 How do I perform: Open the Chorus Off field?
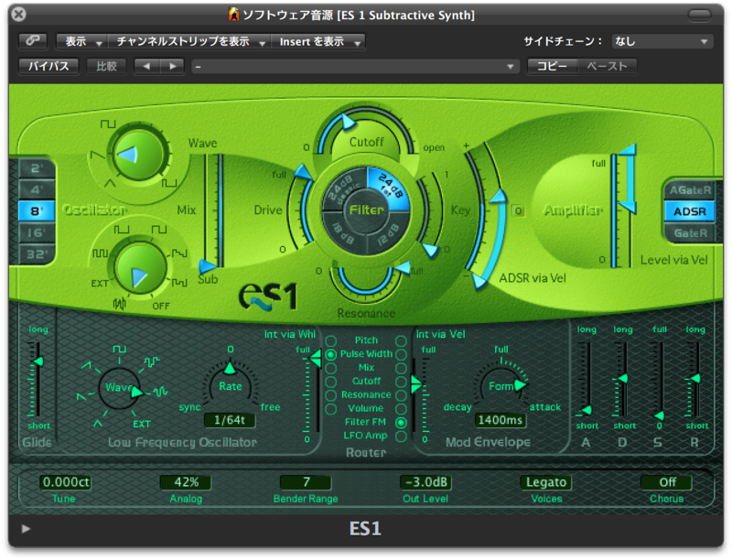[x=667, y=482]
